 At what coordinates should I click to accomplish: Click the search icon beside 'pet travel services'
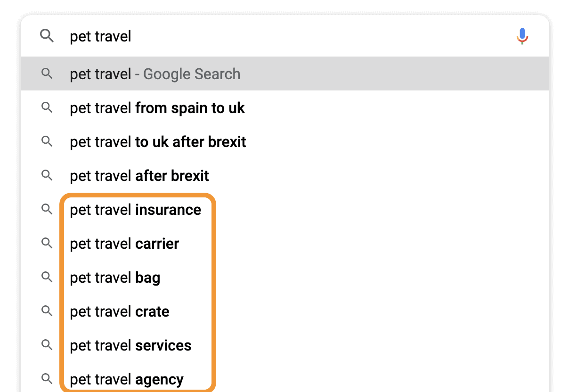click(47, 345)
